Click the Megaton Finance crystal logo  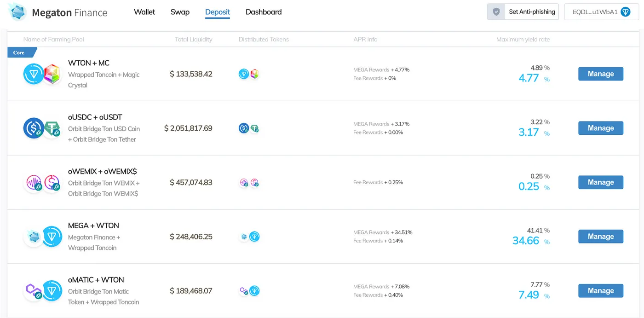tap(17, 12)
